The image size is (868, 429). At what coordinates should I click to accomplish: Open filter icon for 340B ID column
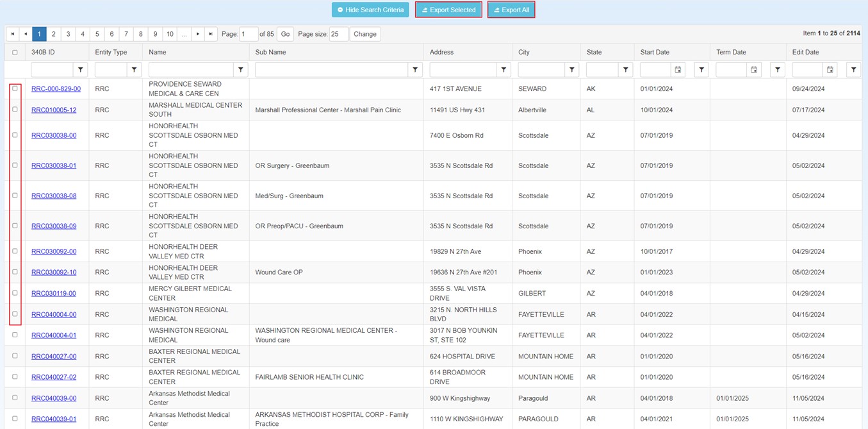click(x=81, y=69)
